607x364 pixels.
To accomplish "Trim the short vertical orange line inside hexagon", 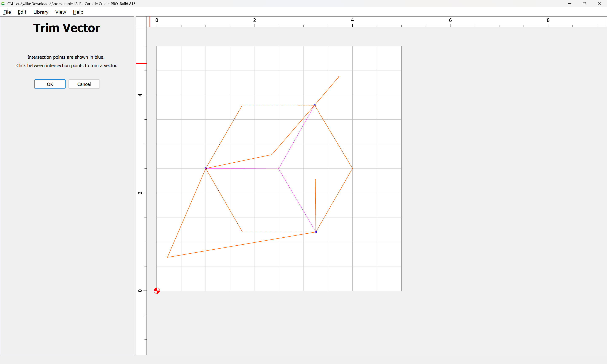I will pos(316,205).
